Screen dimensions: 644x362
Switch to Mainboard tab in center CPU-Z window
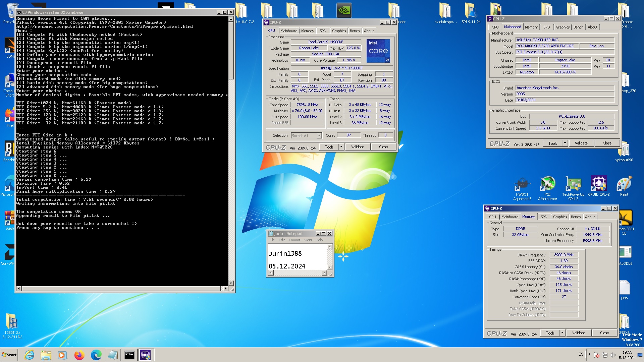tap(289, 31)
